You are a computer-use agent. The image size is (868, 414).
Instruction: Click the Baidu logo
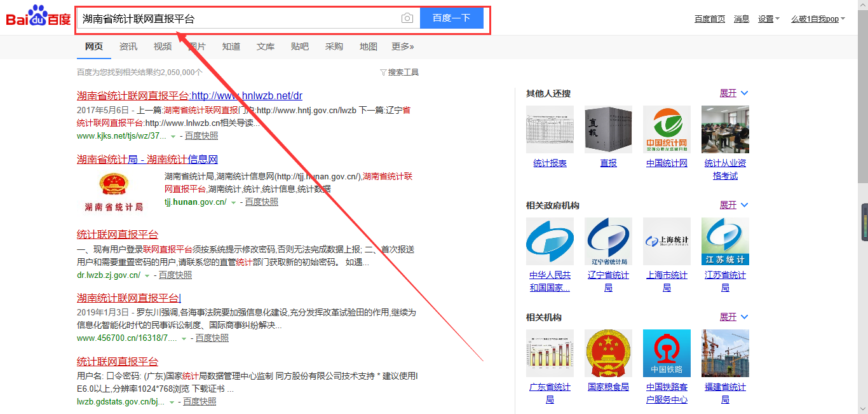[38, 17]
